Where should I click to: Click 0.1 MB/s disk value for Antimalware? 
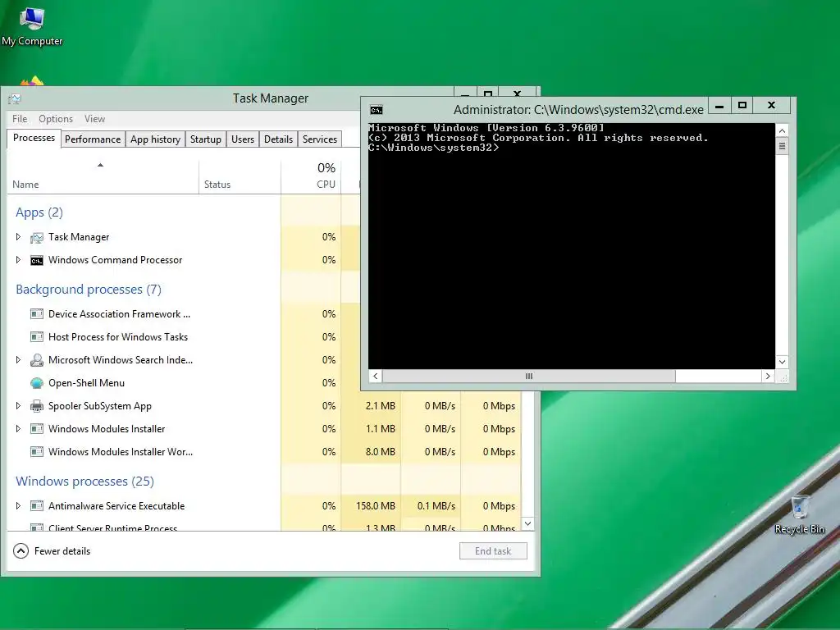[436, 505]
